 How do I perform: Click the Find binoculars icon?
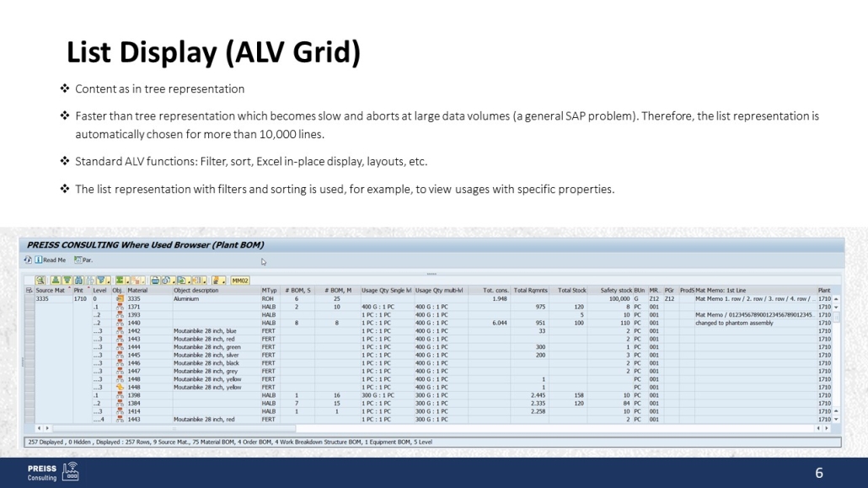(78, 280)
